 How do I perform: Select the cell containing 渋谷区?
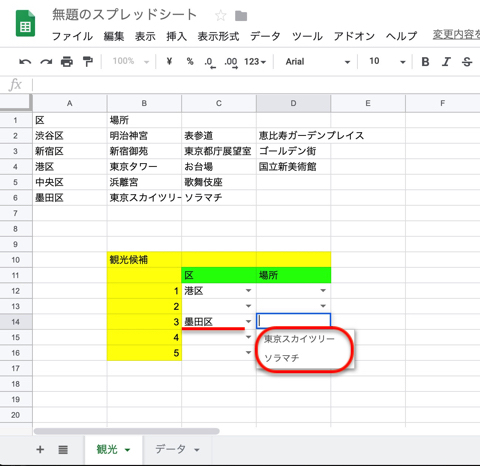pyautogui.click(x=70, y=136)
